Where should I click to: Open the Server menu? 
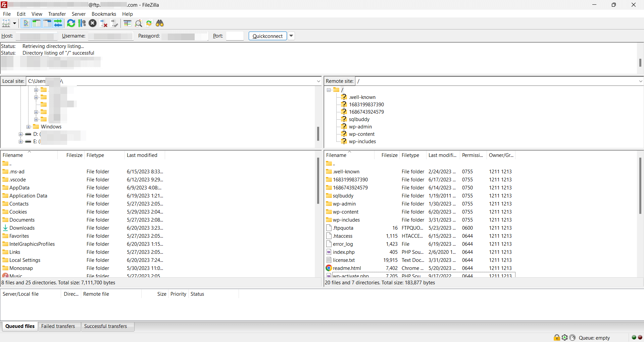(79, 14)
